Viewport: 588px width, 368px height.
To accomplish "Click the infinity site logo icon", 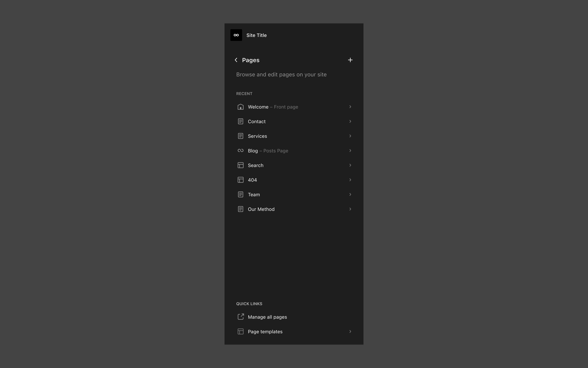I will 236,35.
